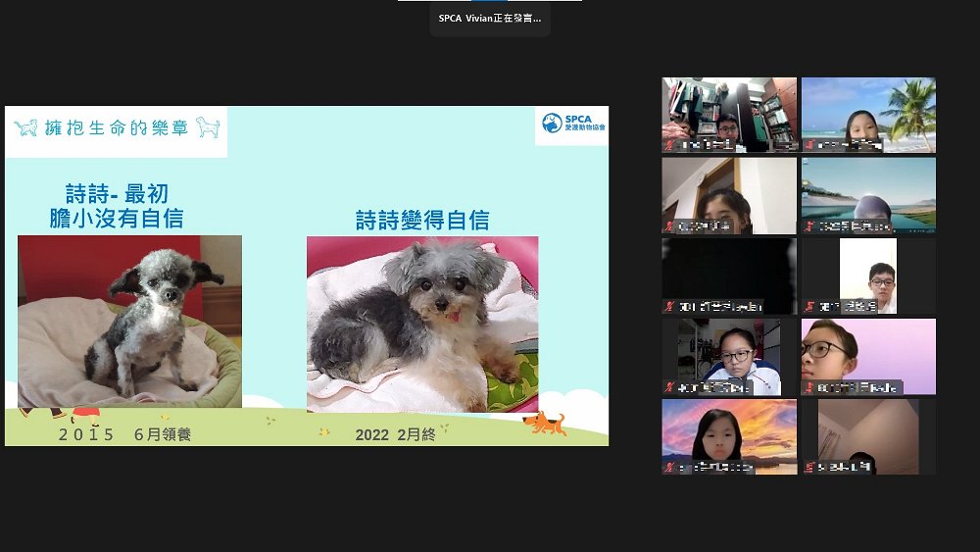Image resolution: width=980 pixels, height=552 pixels.
Task: Click the muted mic icon on palm-tree beach tile
Action: coord(809,145)
